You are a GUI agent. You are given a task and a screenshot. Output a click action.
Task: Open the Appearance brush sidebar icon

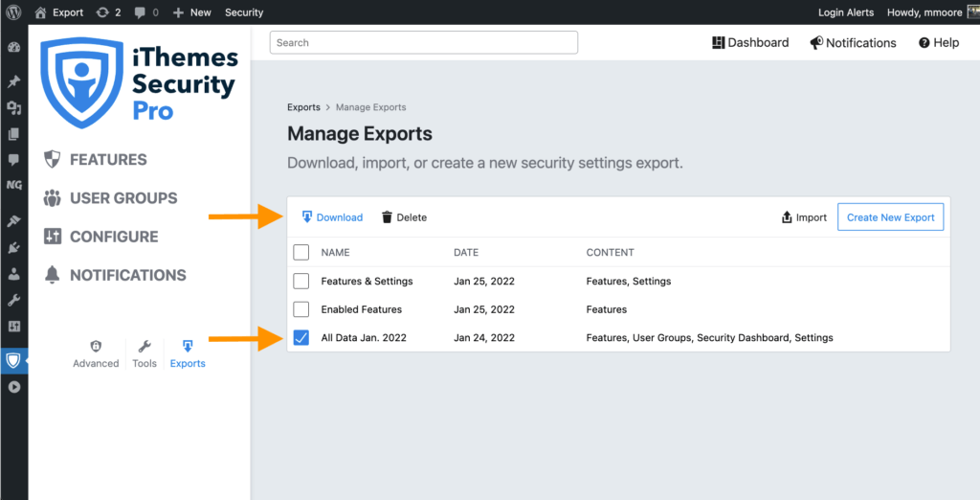point(13,221)
